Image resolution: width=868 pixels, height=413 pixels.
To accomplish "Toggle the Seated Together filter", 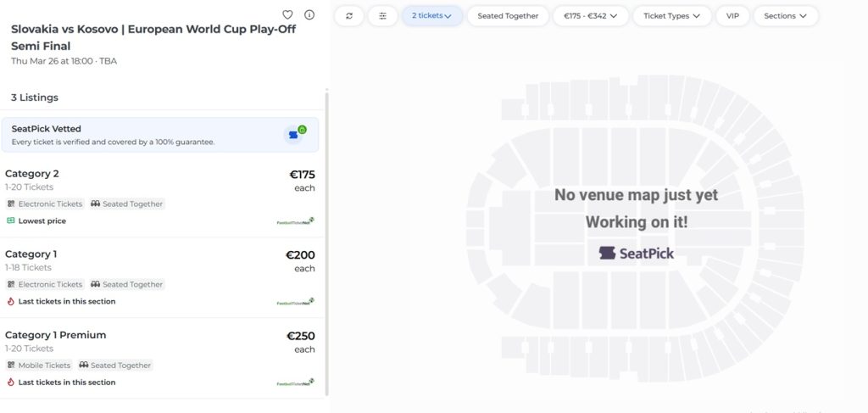I will click(508, 16).
